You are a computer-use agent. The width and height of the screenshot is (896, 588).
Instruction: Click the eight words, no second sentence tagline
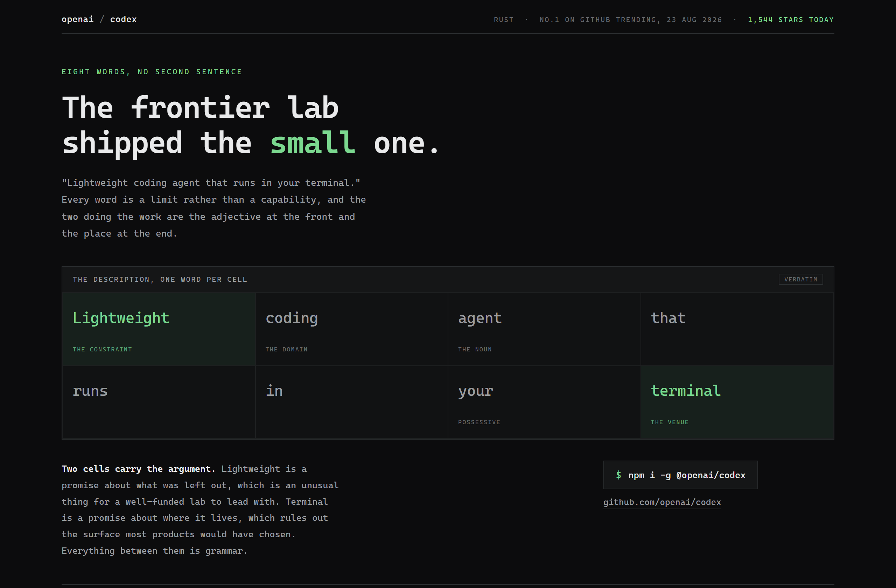coord(152,71)
